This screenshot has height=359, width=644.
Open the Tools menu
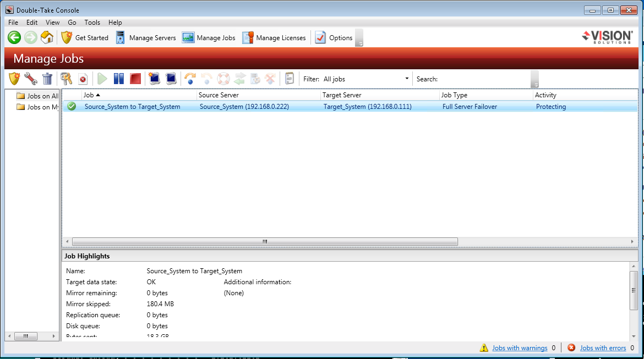click(92, 23)
